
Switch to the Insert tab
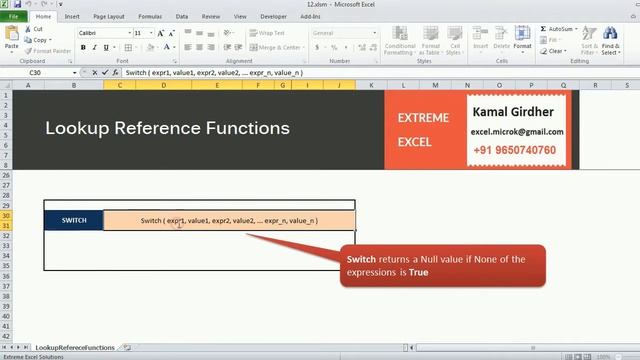click(x=72, y=16)
